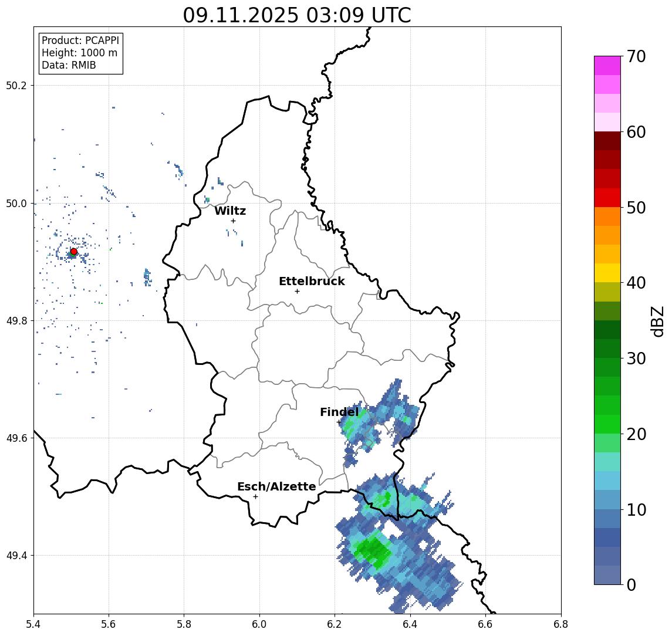Click the 6.2 longitude axis label

click(335, 624)
